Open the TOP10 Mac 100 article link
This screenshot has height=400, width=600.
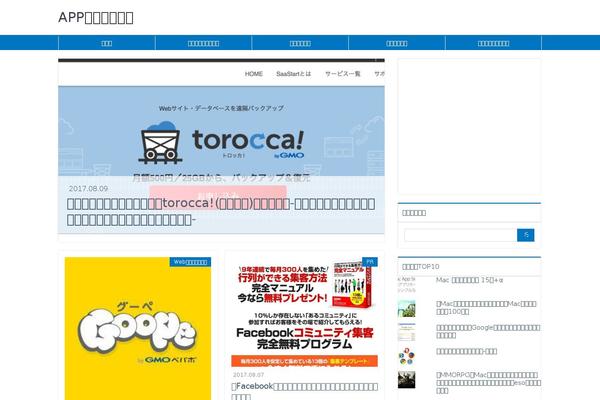[486, 308]
